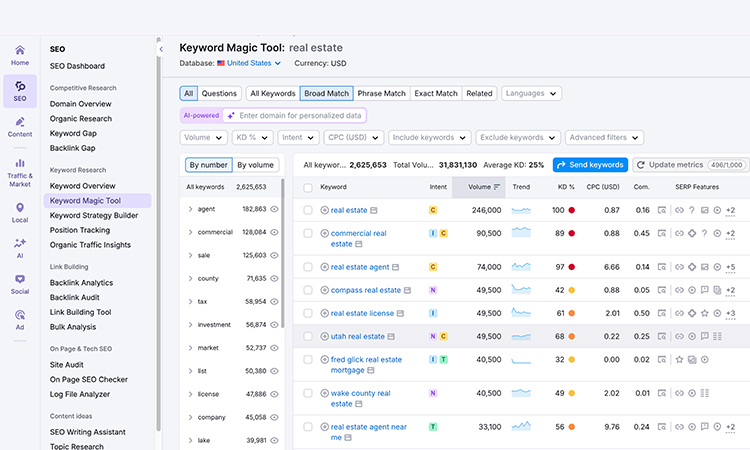The width and height of the screenshot is (750, 450).
Task: Check the 'real estate' keyword row
Action: 308,210
